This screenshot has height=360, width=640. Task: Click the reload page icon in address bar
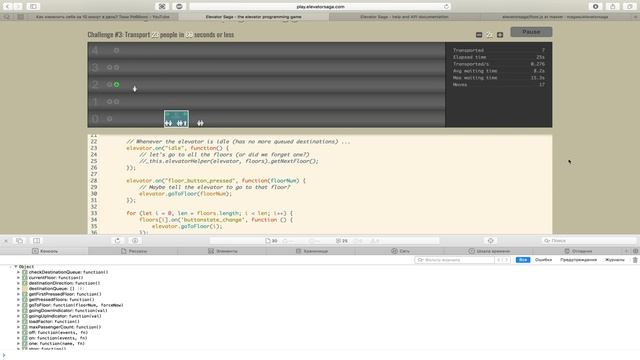click(446, 7)
